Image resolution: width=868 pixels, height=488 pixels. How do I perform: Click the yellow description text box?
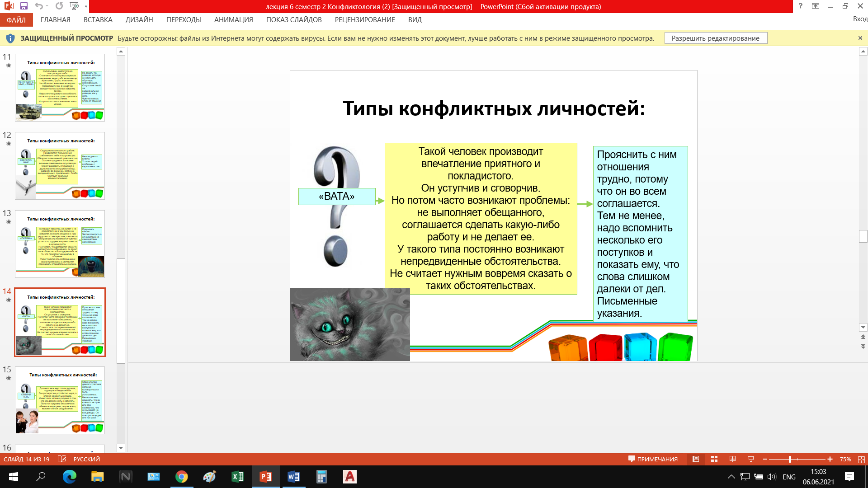[x=481, y=219]
